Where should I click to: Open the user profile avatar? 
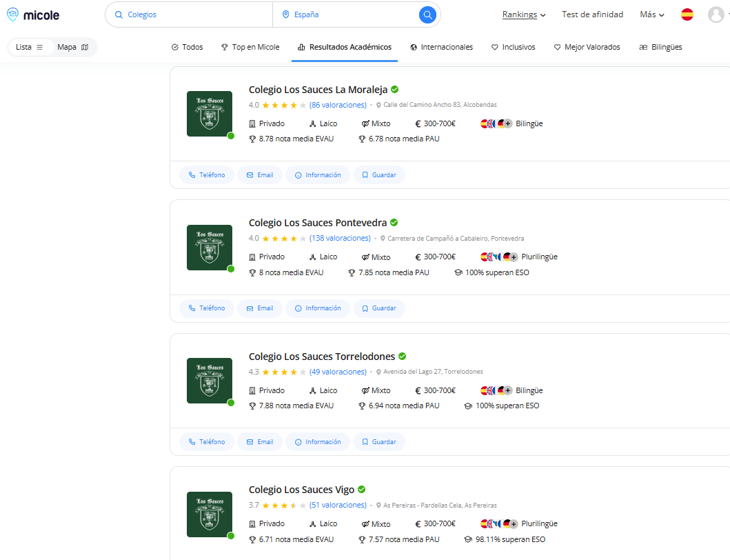coord(716,14)
